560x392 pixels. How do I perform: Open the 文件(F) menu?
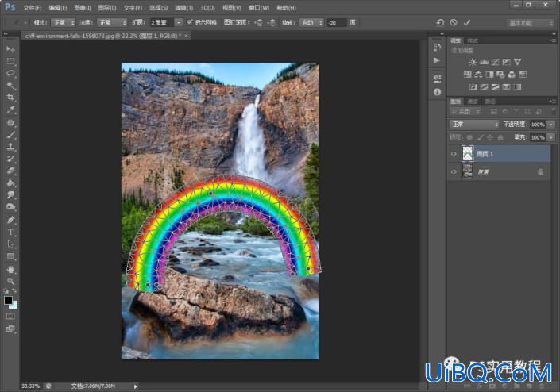tap(32, 7)
